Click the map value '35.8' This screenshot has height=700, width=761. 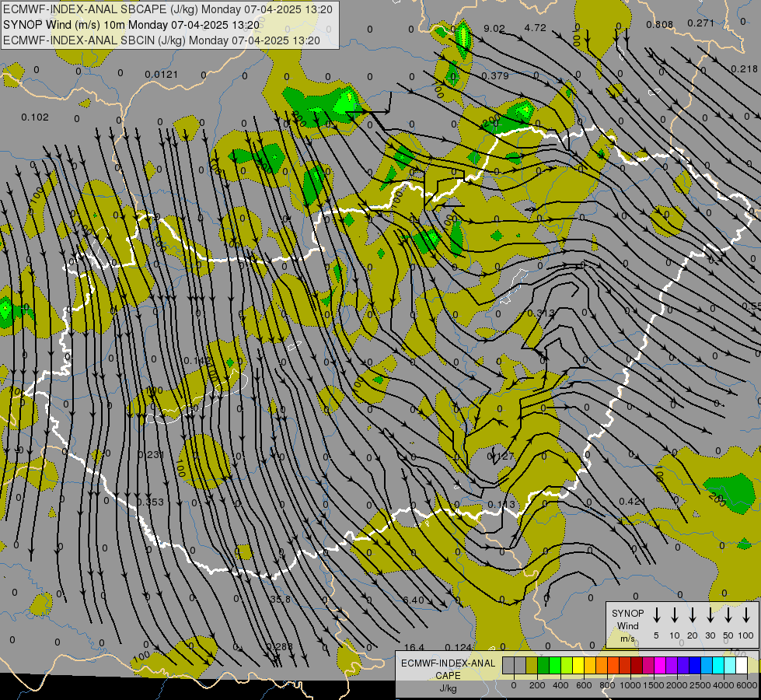[x=280, y=600]
